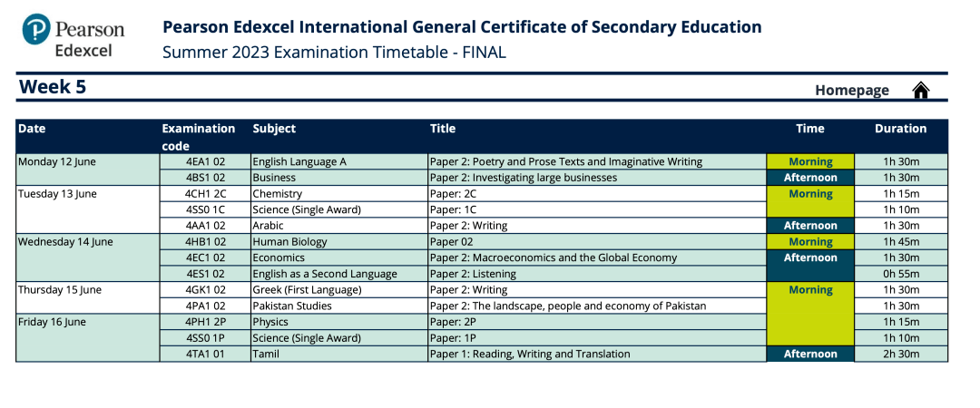This screenshot has height=408, width=980.
Task: Click the Friday 16 June date cell
Action: pyautogui.click(x=87, y=338)
